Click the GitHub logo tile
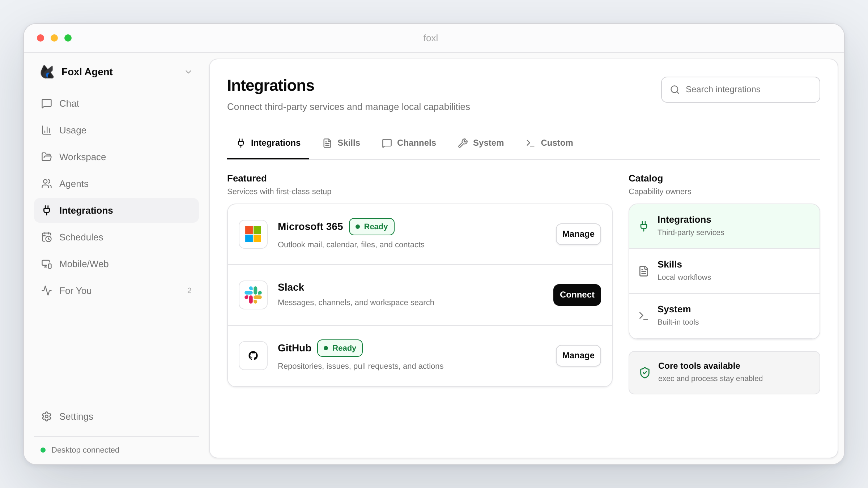868x488 pixels. pyautogui.click(x=253, y=356)
